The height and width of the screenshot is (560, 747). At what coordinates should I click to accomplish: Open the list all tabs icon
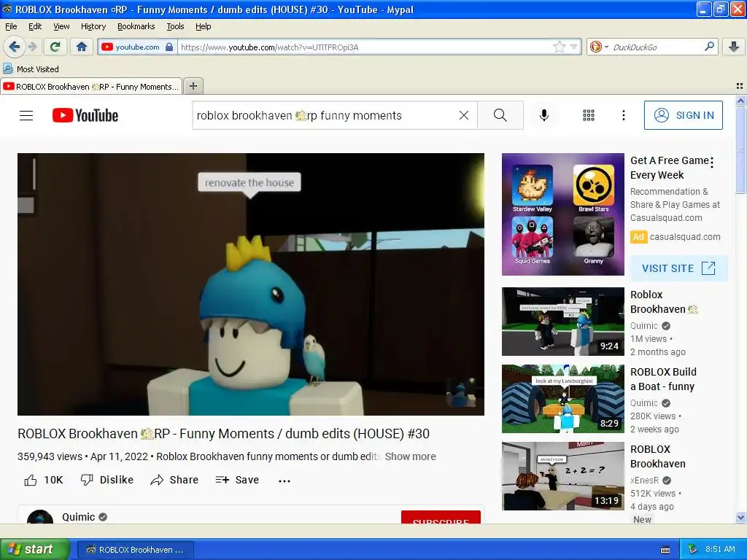click(740, 86)
